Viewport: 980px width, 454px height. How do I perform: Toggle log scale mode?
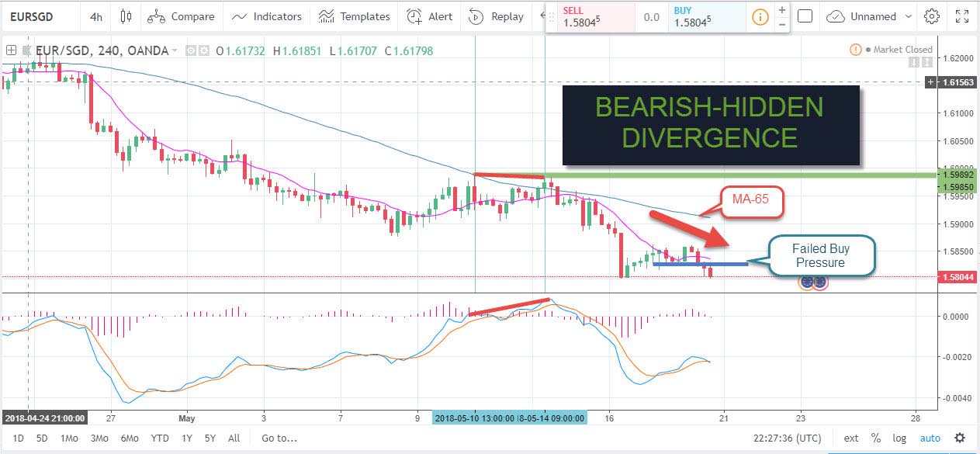pos(899,438)
